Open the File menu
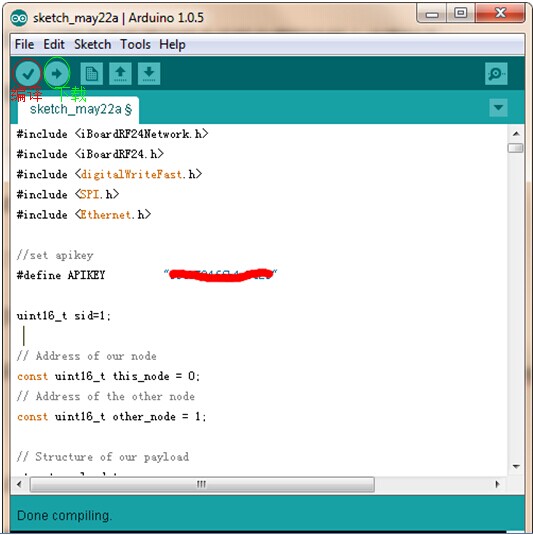This screenshot has height=535, width=533. click(x=25, y=44)
